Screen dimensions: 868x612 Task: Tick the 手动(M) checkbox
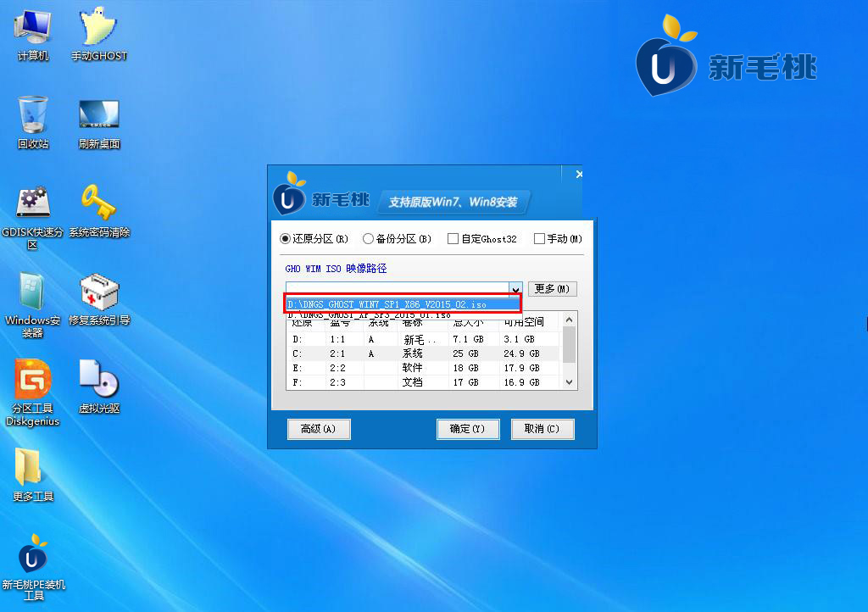click(539, 239)
